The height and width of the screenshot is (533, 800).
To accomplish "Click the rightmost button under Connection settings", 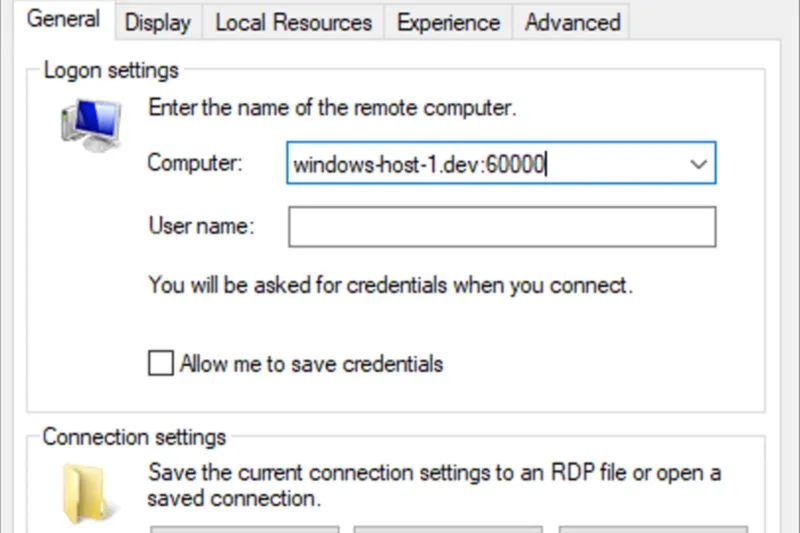I will 653,528.
